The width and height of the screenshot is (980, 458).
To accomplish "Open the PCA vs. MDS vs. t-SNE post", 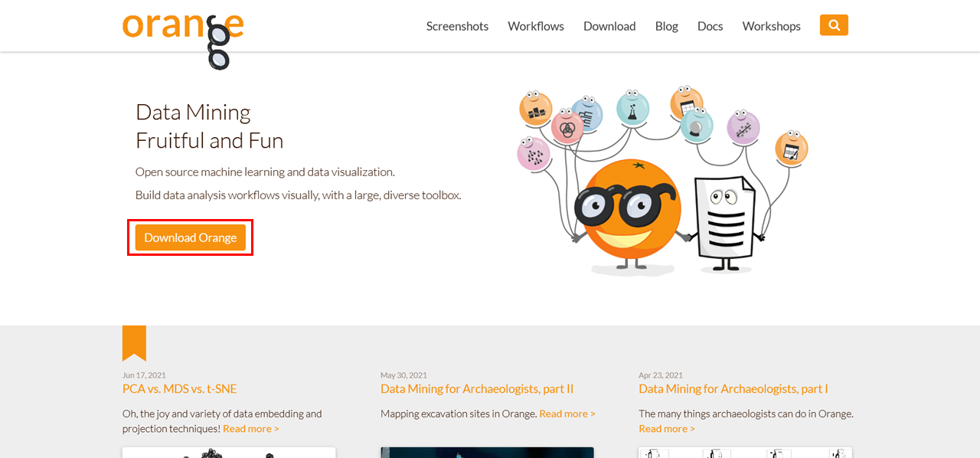I will coord(178,388).
